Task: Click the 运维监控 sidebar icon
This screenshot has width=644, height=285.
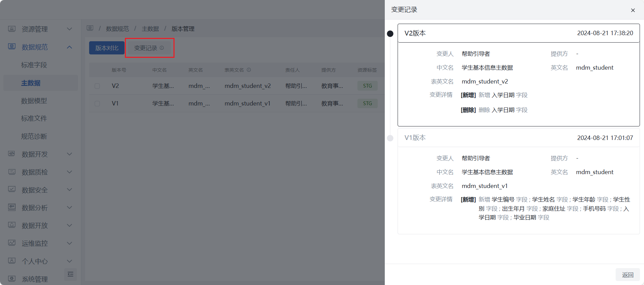Action: tap(12, 243)
